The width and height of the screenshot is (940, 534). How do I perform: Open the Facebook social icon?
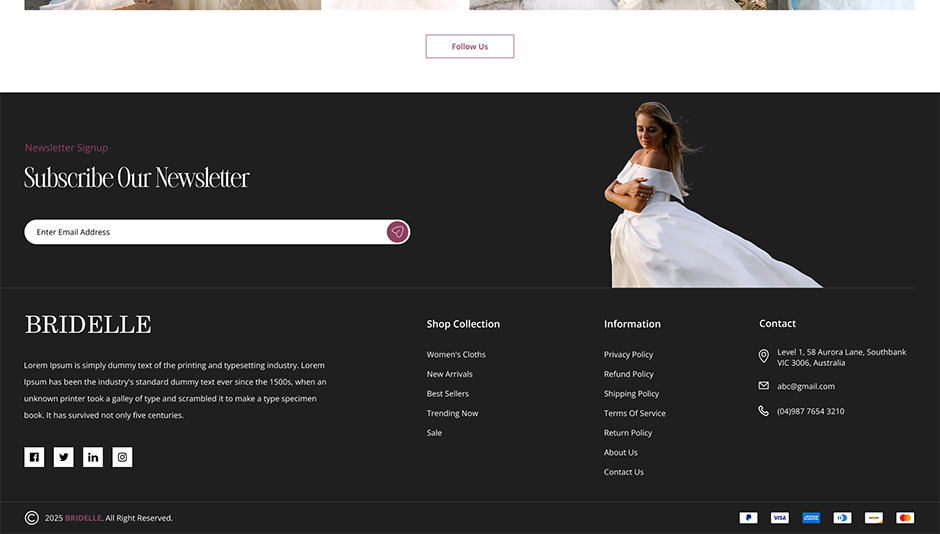point(34,457)
